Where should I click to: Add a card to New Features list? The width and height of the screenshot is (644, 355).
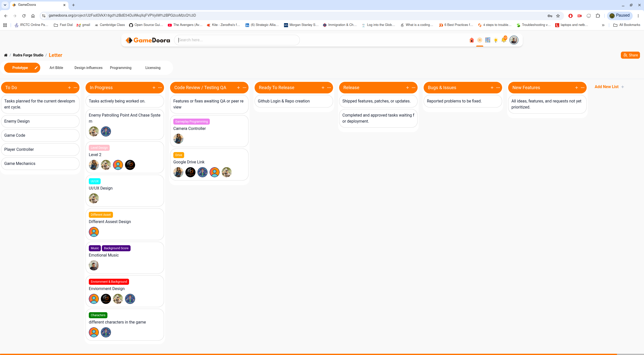[577, 88]
